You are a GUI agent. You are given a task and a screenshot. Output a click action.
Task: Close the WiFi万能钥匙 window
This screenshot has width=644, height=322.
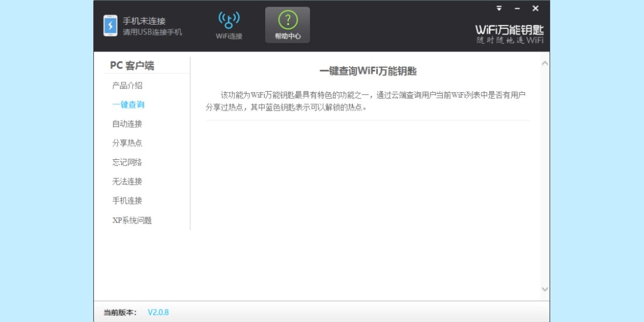click(536, 8)
